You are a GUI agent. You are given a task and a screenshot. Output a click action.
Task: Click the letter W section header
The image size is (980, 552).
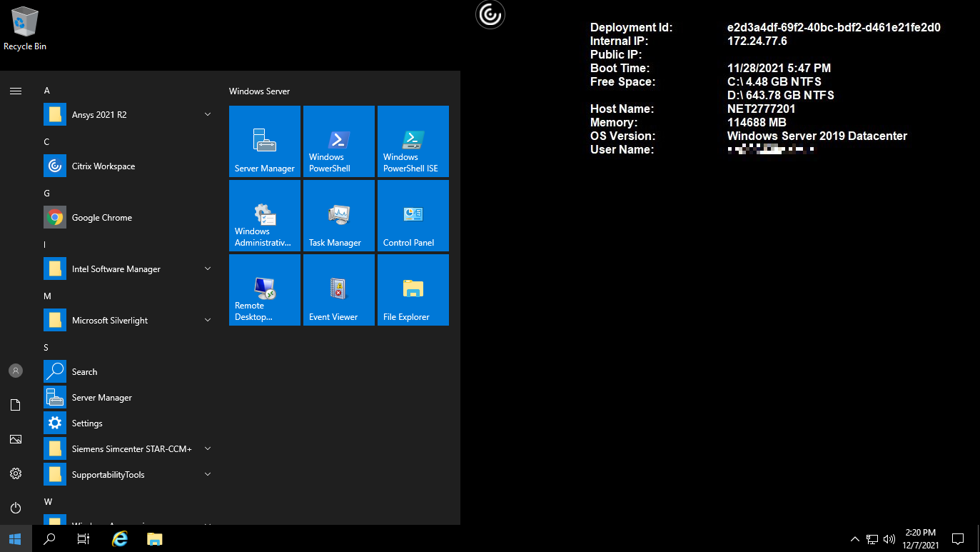pyautogui.click(x=48, y=502)
